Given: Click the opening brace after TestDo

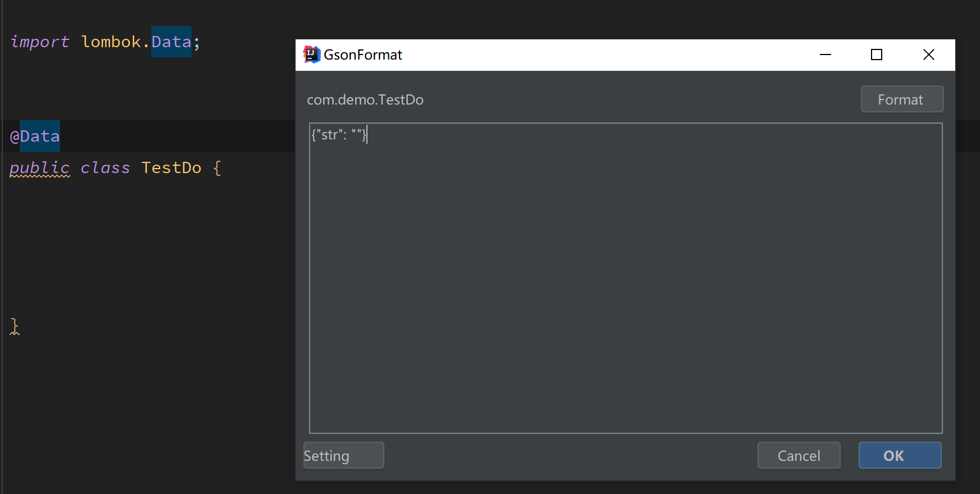Looking at the screenshot, I should [217, 167].
